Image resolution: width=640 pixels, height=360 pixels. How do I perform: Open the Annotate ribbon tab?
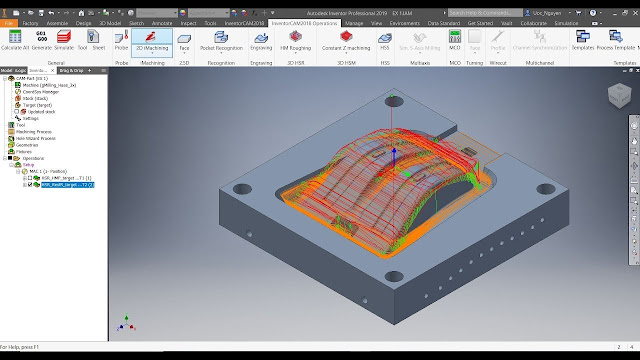click(x=162, y=23)
